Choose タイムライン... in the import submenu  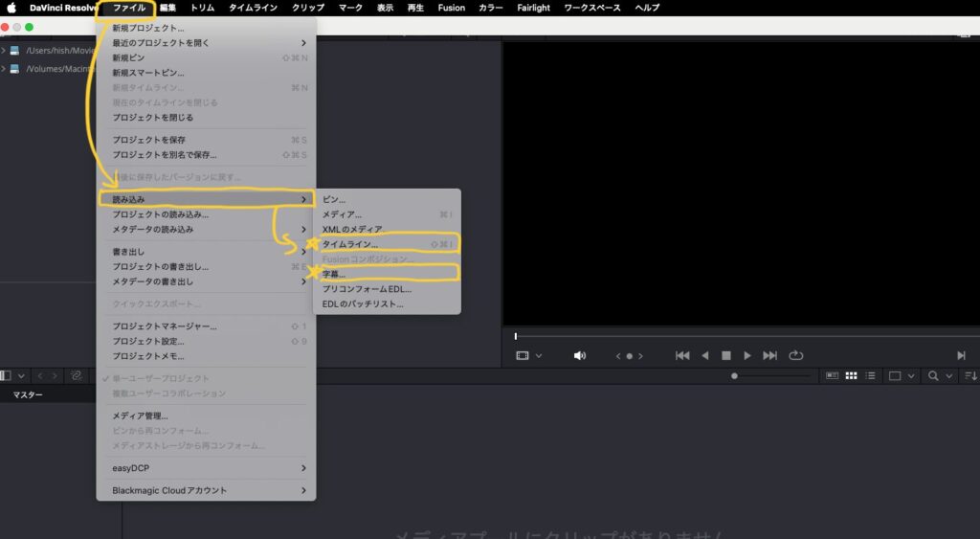(387, 244)
